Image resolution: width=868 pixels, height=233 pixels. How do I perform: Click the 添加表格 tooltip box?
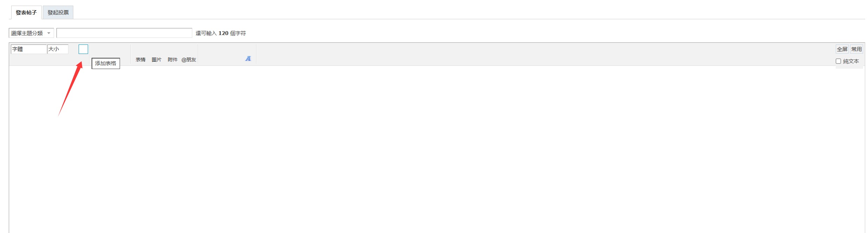(106, 63)
